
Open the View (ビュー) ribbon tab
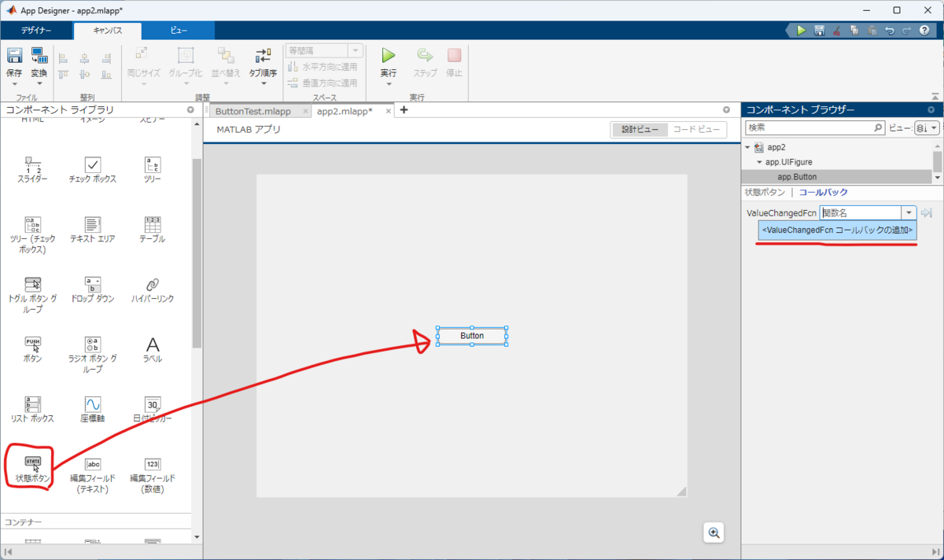[x=179, y=31]
